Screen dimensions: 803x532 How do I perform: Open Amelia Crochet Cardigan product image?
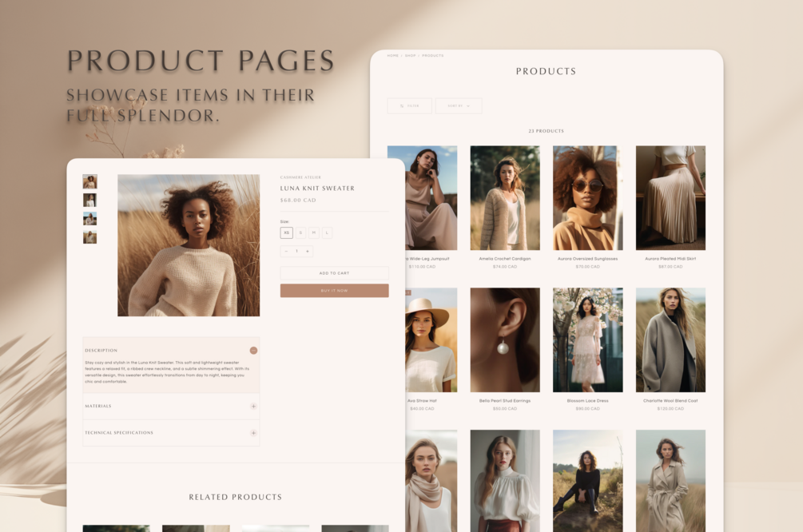[x=505, y=197]
